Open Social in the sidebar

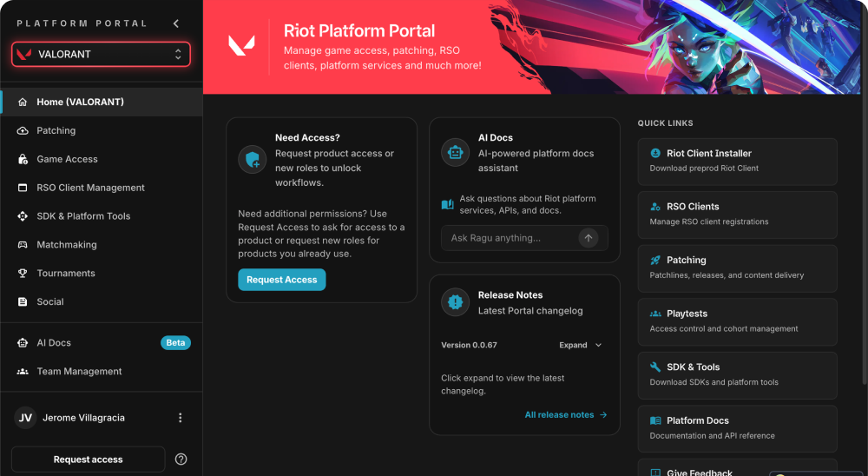pyautogui.click(x=102, y=302)
